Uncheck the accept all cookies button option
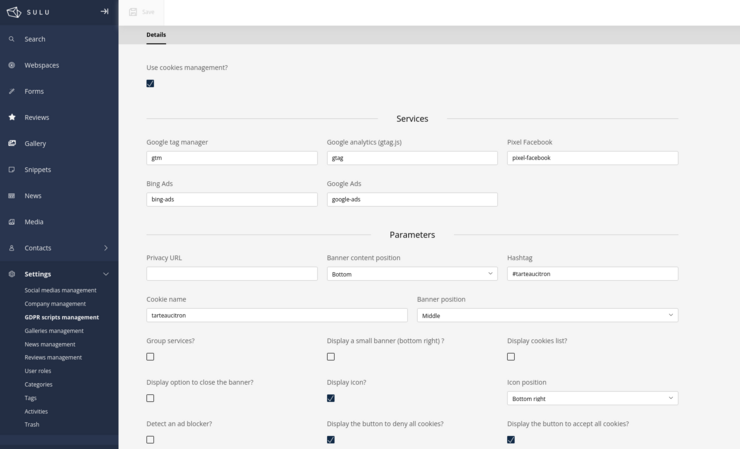This screenshot has height=449, width=740. tap(511, 440)
